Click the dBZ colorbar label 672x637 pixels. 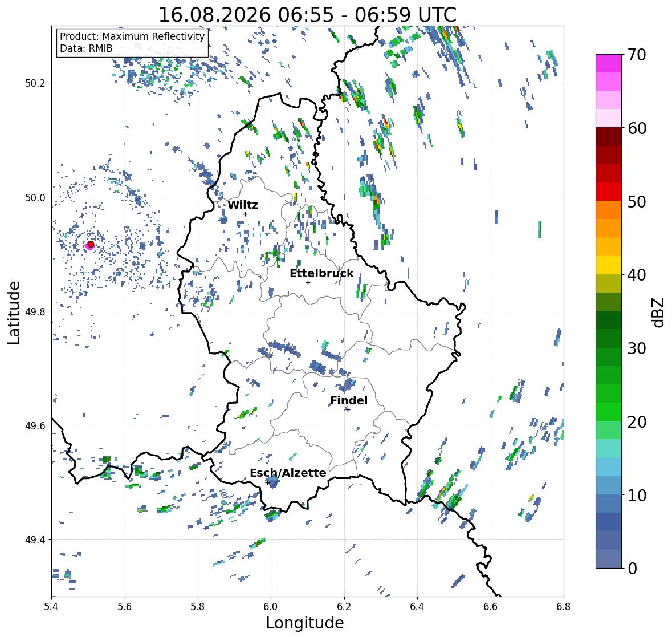[x=658, y=312]
